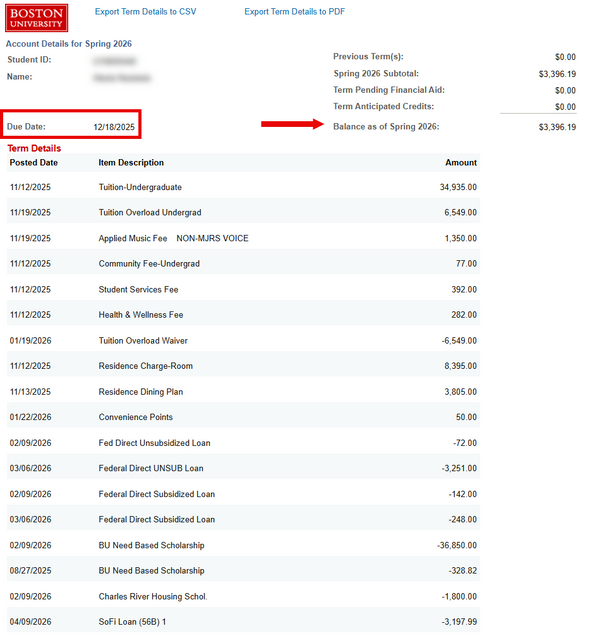Select the Student Services Fee description
Image resolution: width=590 pixels, height=636 pixels.
[x=138, y=290]
